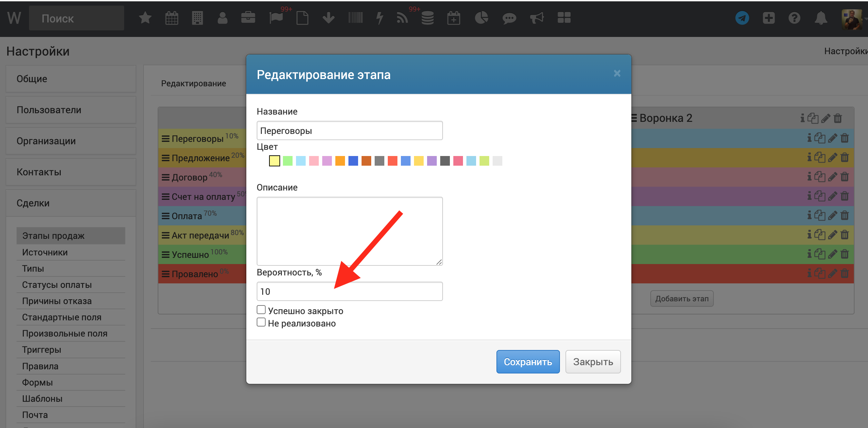
Task: Click the Вероятность percent input field
Action: click(349, 291)
